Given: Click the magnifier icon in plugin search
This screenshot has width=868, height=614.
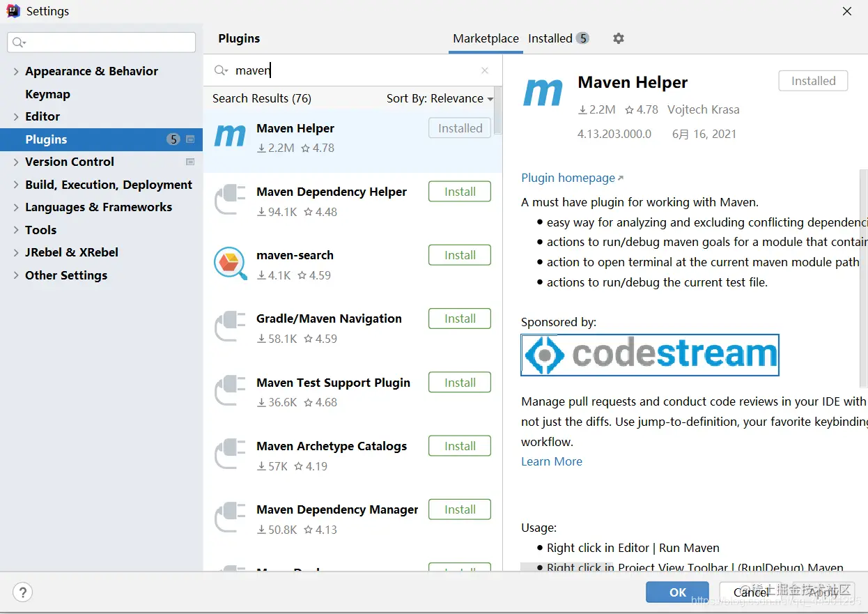Looking at the screenshot, I should pos(221,70).
